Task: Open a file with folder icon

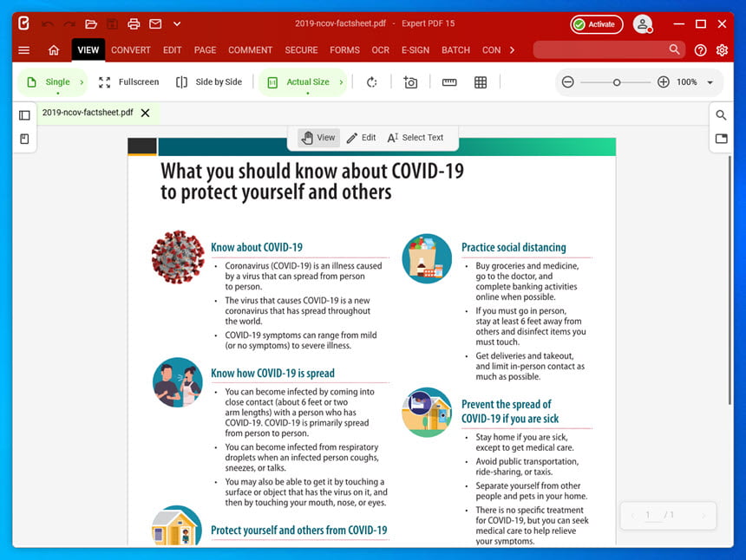Action: click(x=91, y=23)
